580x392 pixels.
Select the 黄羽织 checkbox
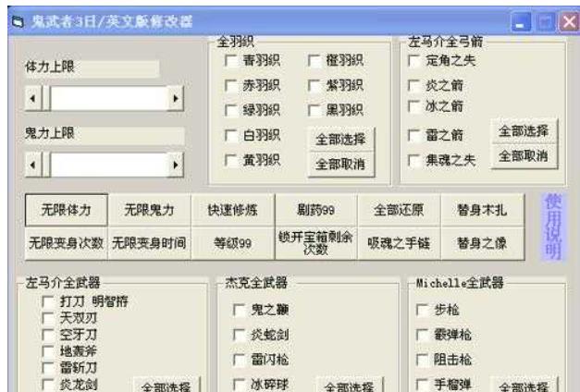pyautogui.click(x=231, y=160)
